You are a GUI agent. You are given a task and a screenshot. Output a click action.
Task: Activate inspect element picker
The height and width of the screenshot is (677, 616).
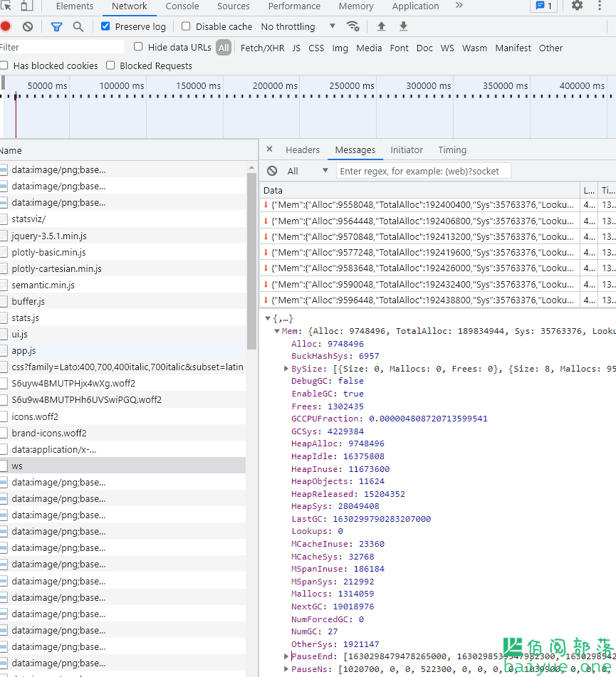click(x=6, y=6)
